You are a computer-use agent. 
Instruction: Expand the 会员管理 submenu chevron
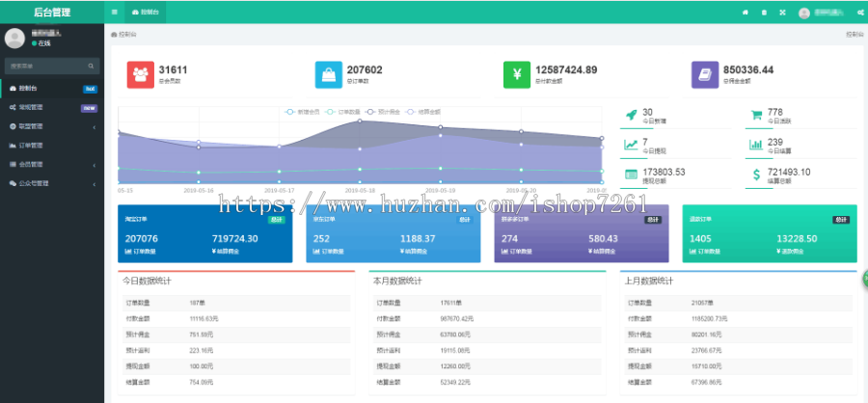point(95,165)
